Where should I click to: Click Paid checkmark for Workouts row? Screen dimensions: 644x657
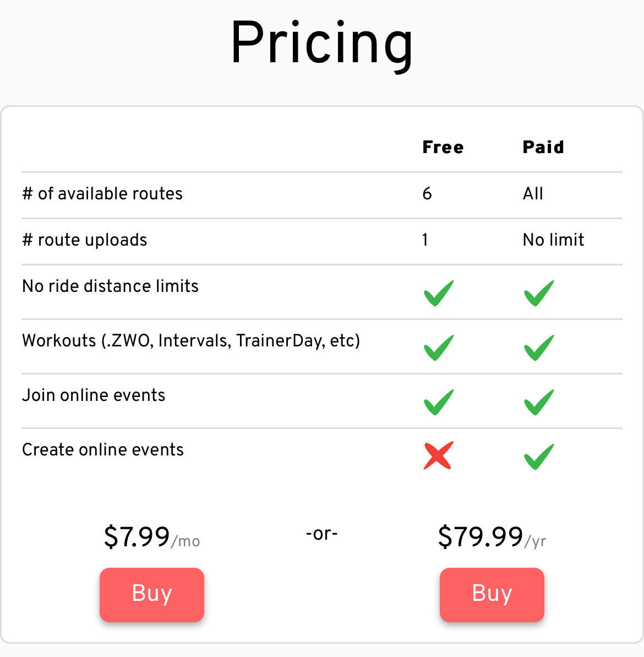coord(539,347)
